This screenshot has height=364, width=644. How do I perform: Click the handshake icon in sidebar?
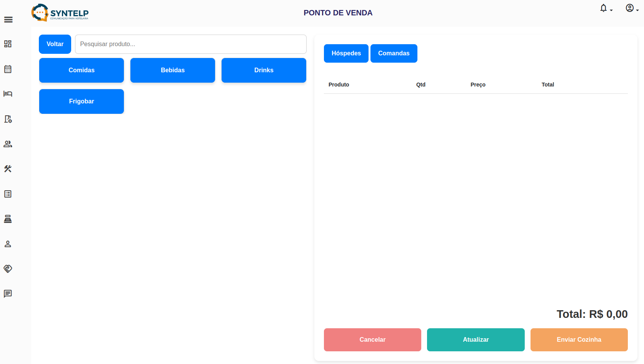click(8, 269)
